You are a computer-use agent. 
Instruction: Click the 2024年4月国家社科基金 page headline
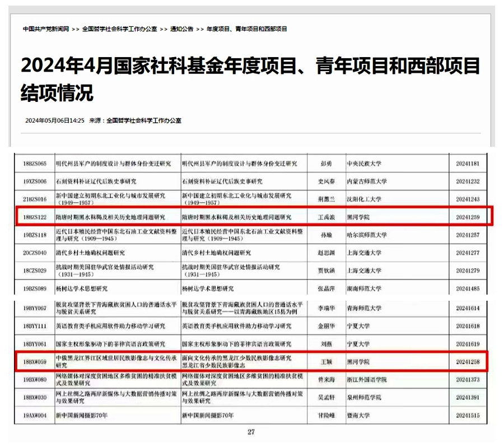[250, 79]
